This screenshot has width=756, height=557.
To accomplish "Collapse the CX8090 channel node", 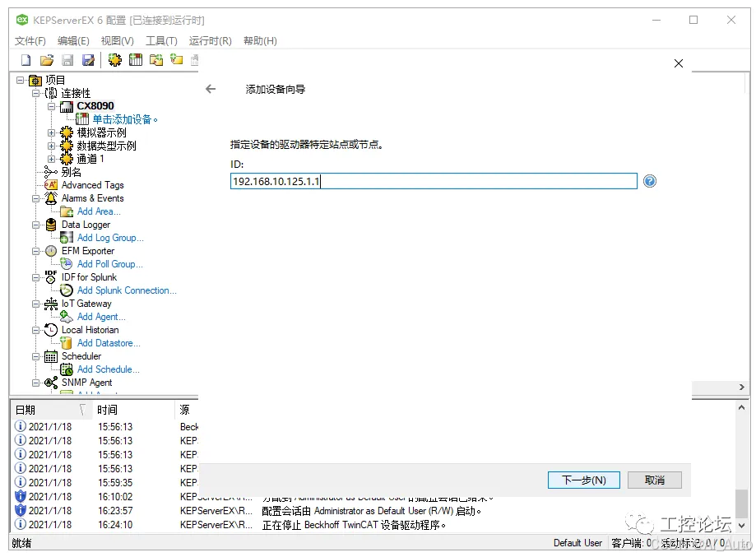I will tap(52, 106).
